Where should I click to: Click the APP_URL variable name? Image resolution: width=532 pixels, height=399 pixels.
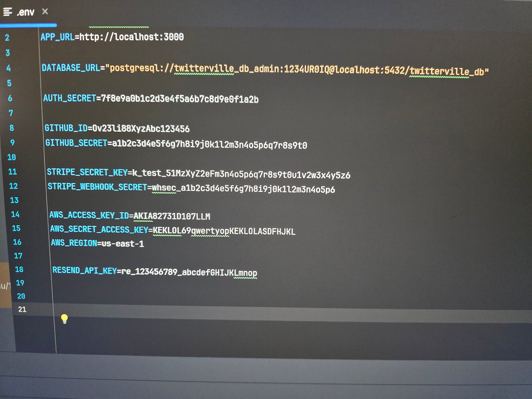(57, 37)
